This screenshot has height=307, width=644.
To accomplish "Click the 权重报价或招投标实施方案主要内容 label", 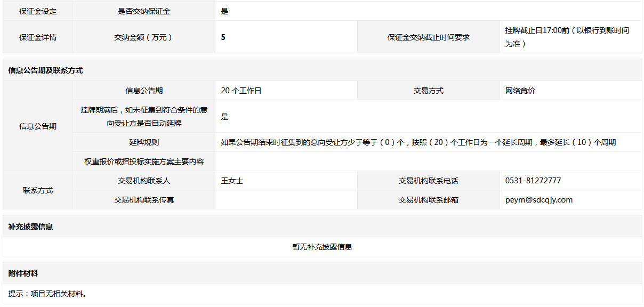I will point(144,161).
